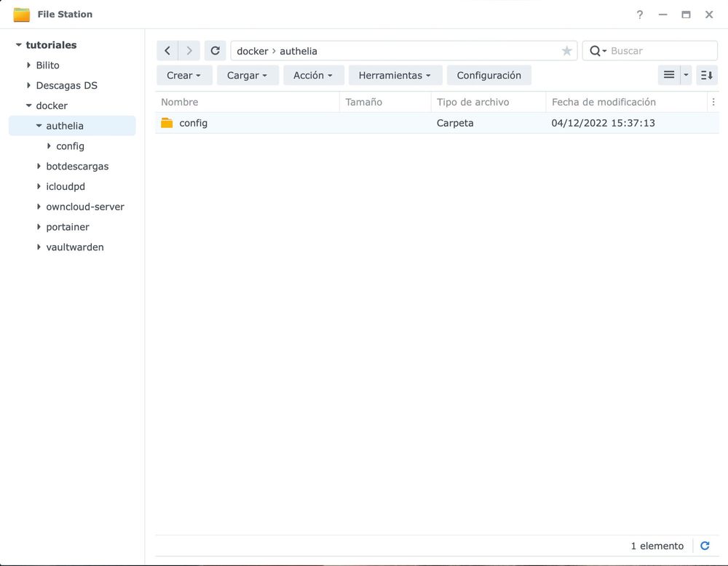Click the refresh icon at the bottom bar
Image resolution: width=728 pixels, height=566 pixels.
[x=705, y=545]
